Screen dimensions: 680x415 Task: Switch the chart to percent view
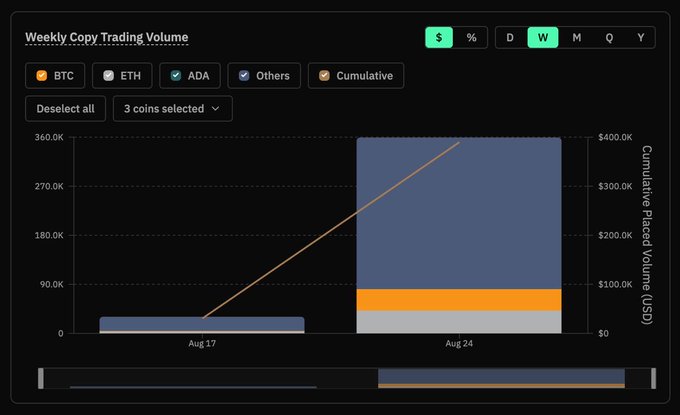[471, 38]
